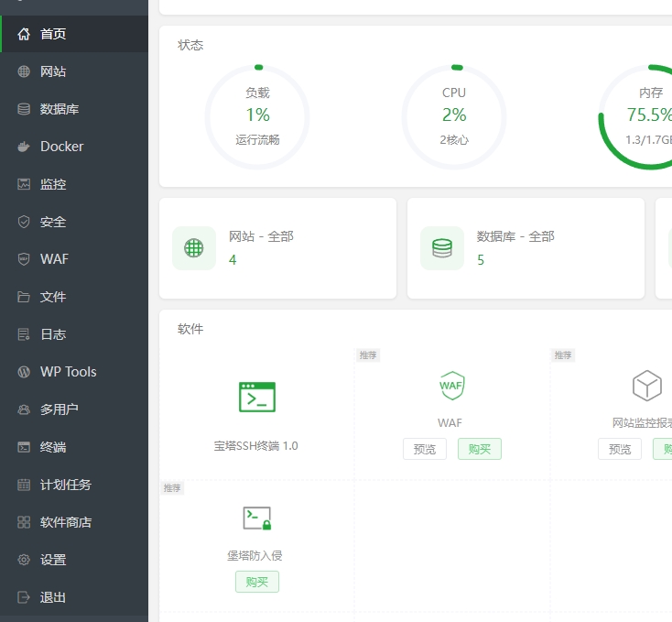The width and height of the screenshot is (672, 622).
Task: Click 预览 button under 网站监控报表
Action: click(x=620, y=449)
